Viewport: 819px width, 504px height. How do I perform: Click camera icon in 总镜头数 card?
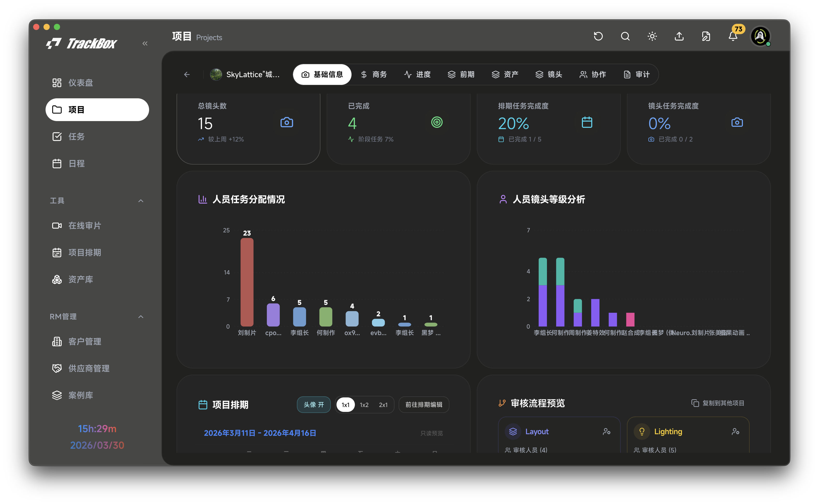287,122
